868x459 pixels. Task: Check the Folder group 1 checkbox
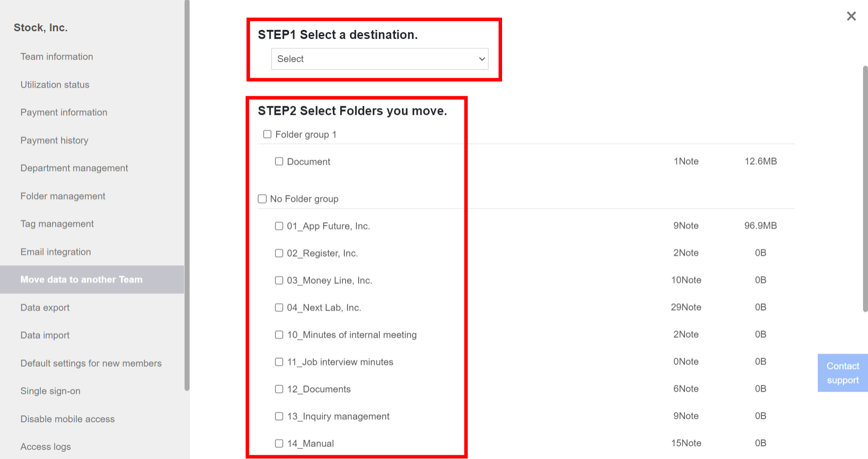[267, 134]
